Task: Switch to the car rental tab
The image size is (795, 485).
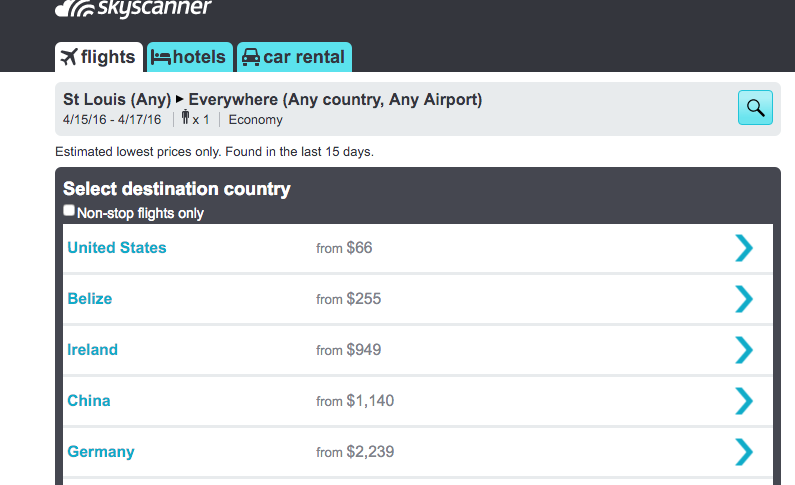Action: click(294, 57)
